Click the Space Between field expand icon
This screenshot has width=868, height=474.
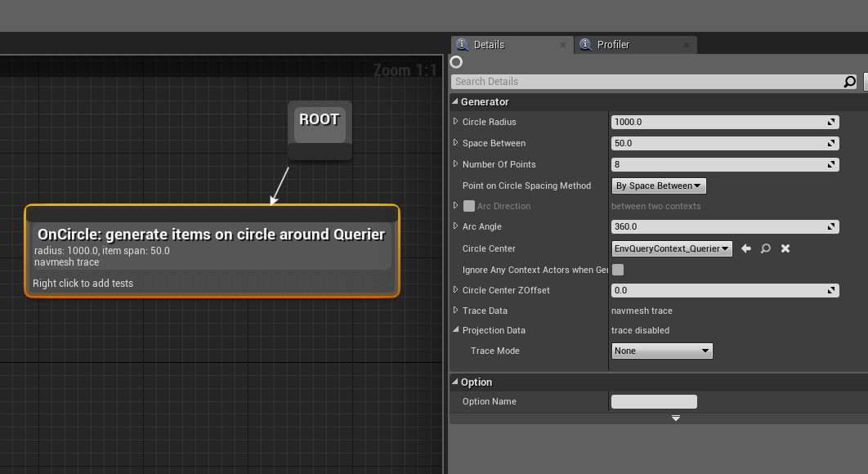tap(831, 143)
